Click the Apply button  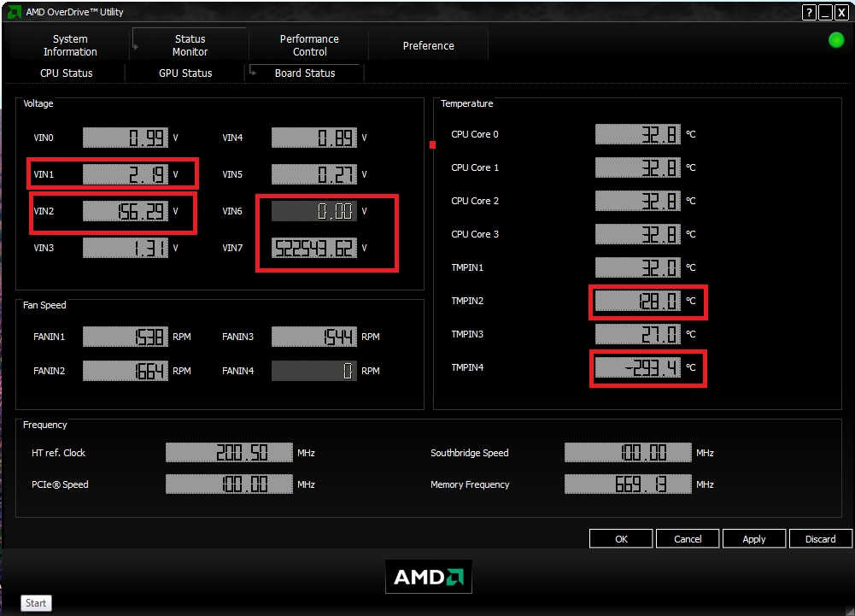click(x=754, y=538)
